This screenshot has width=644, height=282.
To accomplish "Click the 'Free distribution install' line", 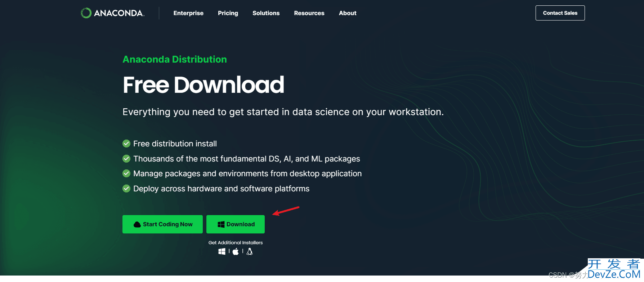I will point(175,144).
